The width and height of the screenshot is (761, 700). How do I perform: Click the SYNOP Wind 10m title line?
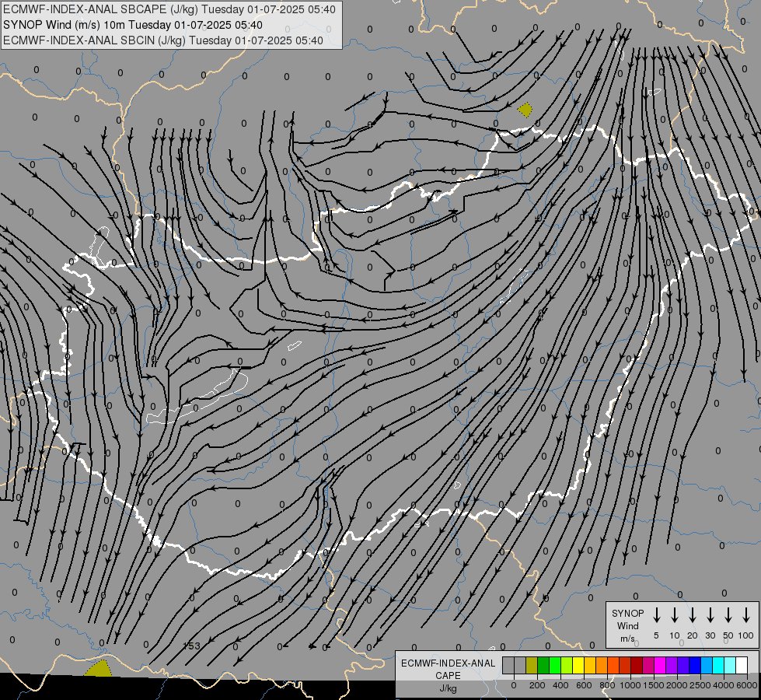(133, 25)
